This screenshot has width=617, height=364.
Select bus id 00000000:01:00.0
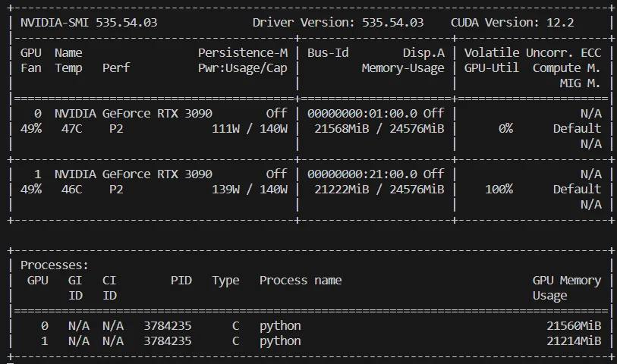tap(362, 114)
